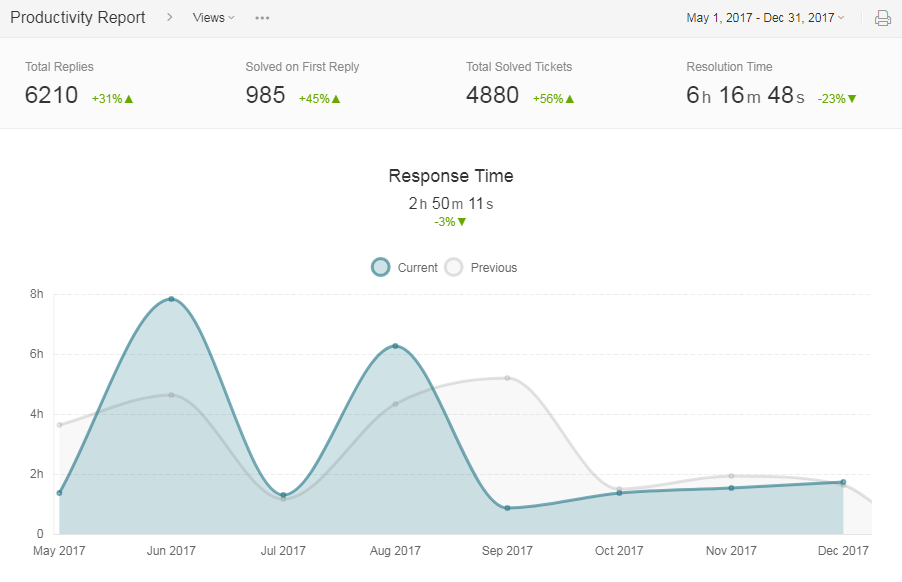Image resolution: width=902 pixels, height=582 pixels.
Task: Click the Jun 2017 axis label
Action: [171, 551]
